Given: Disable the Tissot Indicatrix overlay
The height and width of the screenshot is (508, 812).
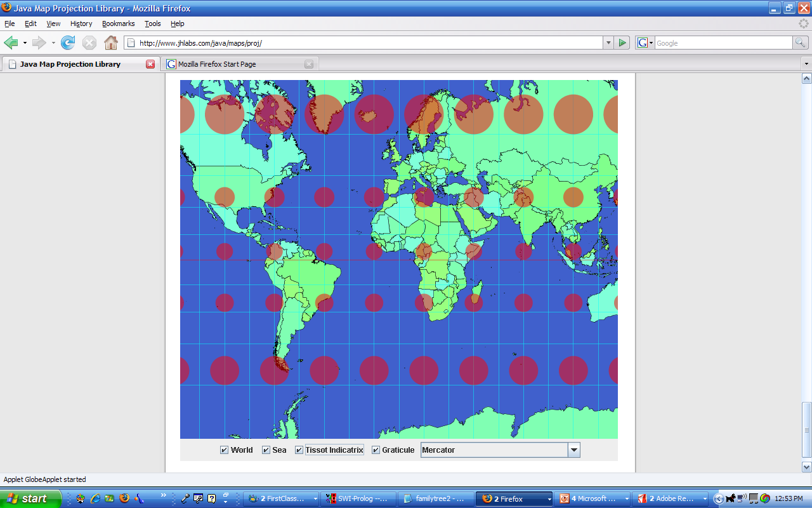Looking at the screenshot, I should coord(298,450).
